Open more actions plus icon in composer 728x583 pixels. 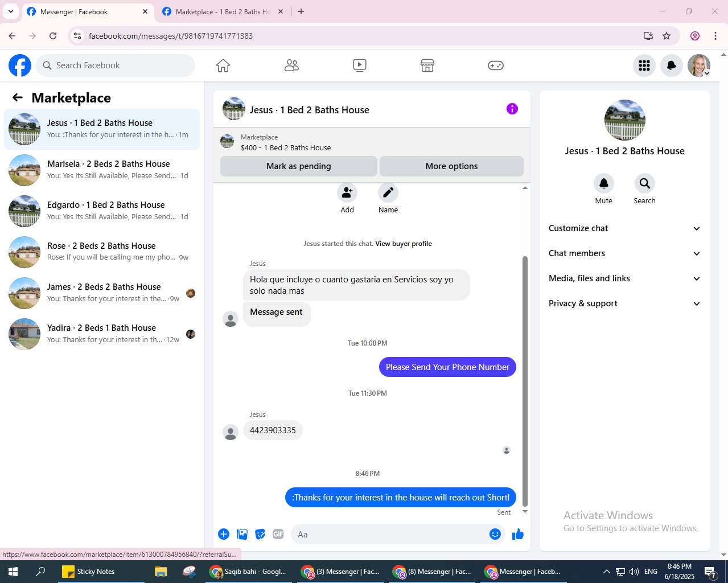point(224,534)
